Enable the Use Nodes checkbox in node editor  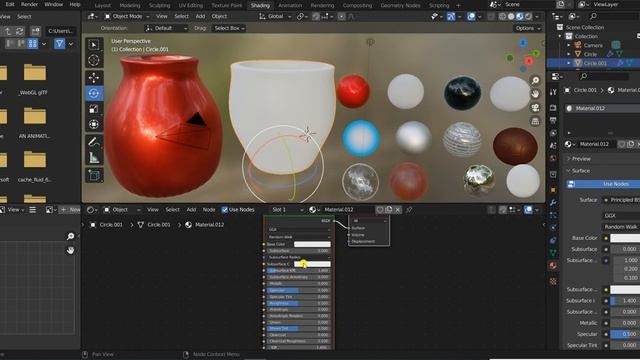pyautogui.click(x=224, y=210)
